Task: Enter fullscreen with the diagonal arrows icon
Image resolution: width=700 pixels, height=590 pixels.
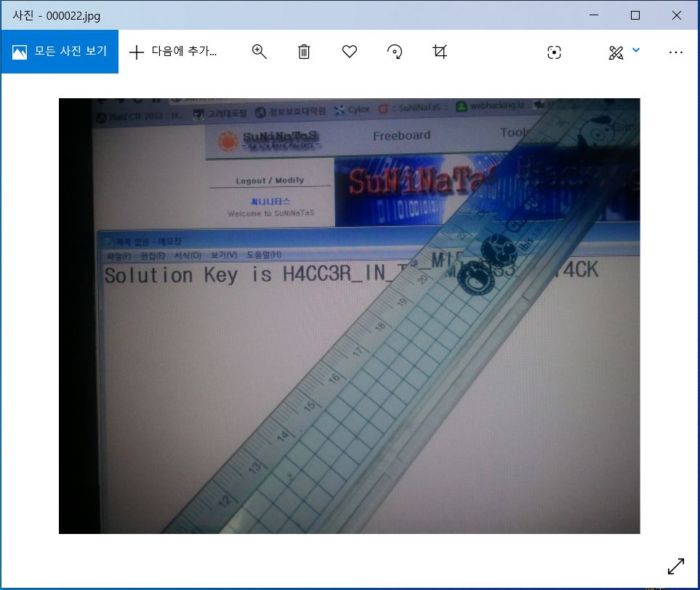Action: 676,566
